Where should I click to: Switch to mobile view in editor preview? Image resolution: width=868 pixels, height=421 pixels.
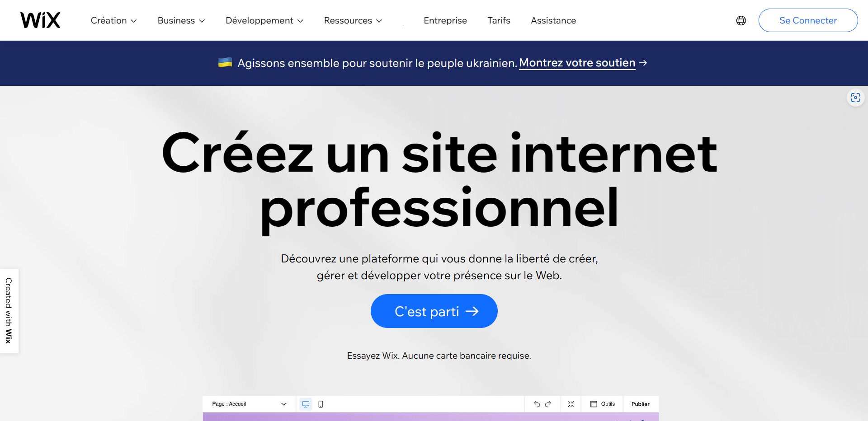(321, 404)
